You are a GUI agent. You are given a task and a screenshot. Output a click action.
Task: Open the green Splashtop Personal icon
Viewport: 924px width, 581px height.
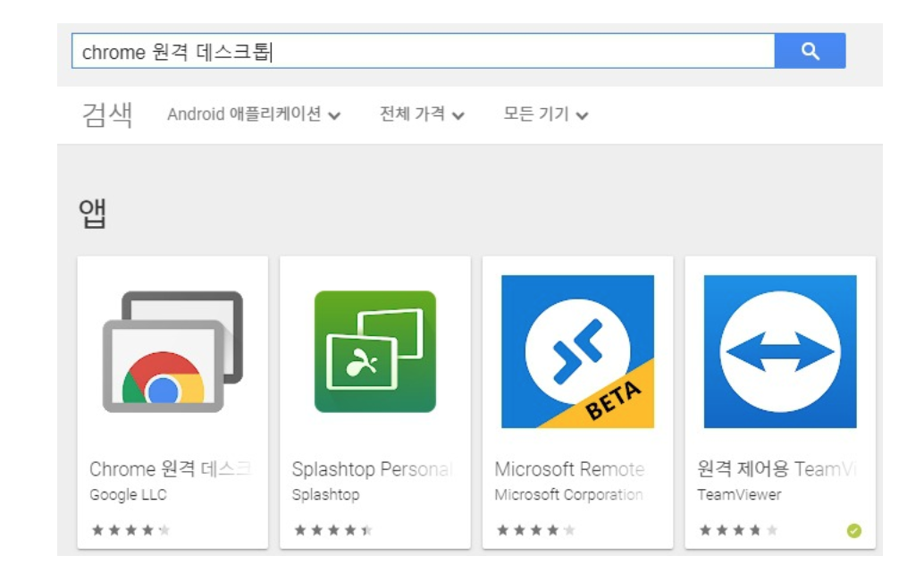click(375, 352)
